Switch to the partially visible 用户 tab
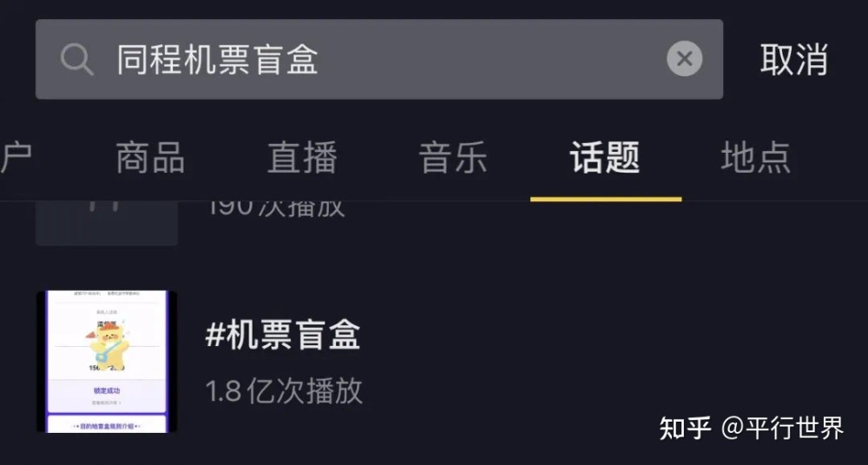The height and width of the screenshot is (465, 868). [16, 159]
